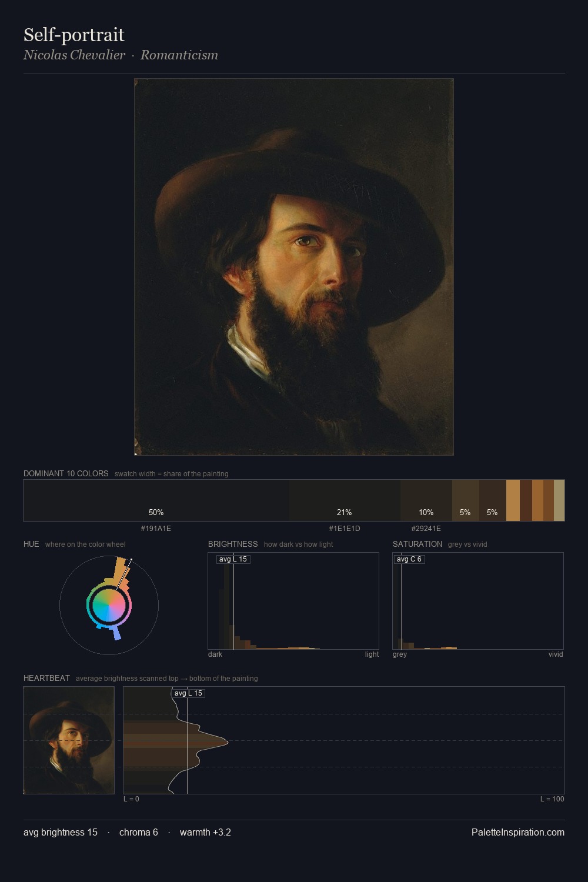Select the first 5% olive-brown swatch
Screen dimensions: 588x882
pos(466,500)
